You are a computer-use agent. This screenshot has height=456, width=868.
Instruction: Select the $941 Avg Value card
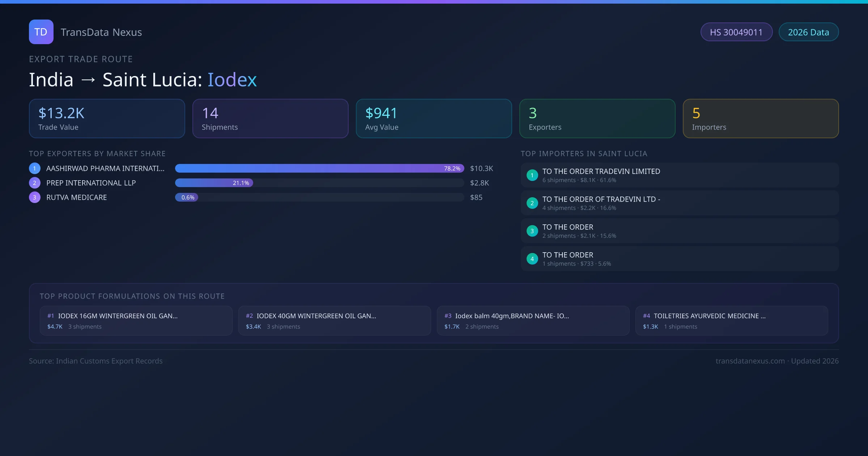[x=434, y=118]
